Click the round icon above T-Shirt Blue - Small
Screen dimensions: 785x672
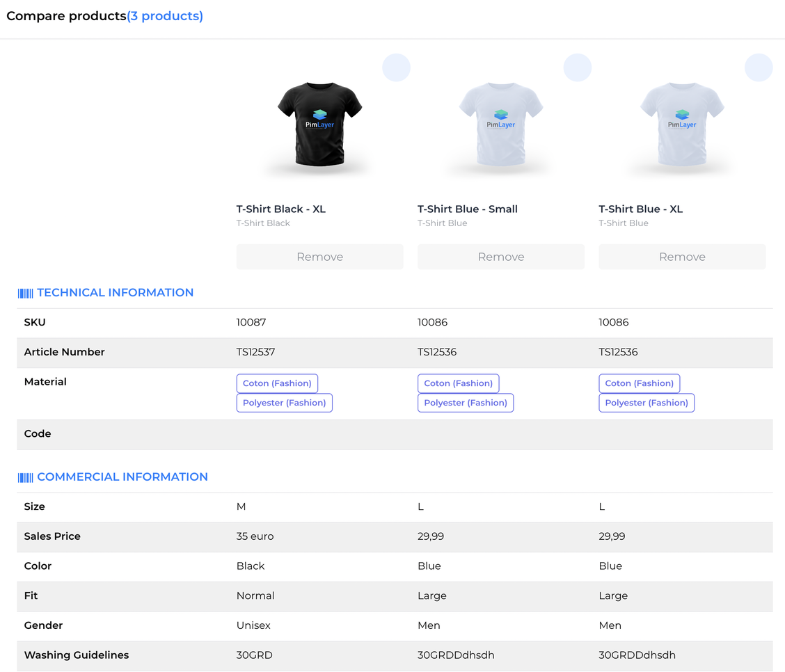[x=577, y=67]
